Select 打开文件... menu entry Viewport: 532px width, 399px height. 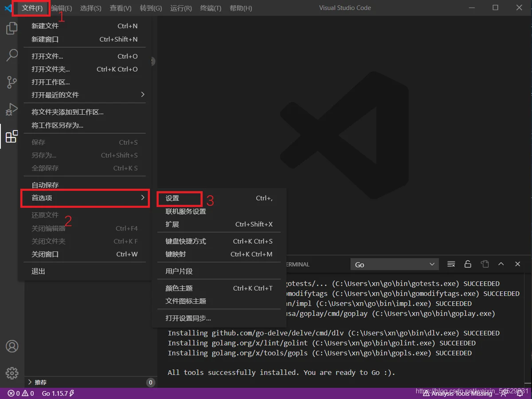coord(85,56)
